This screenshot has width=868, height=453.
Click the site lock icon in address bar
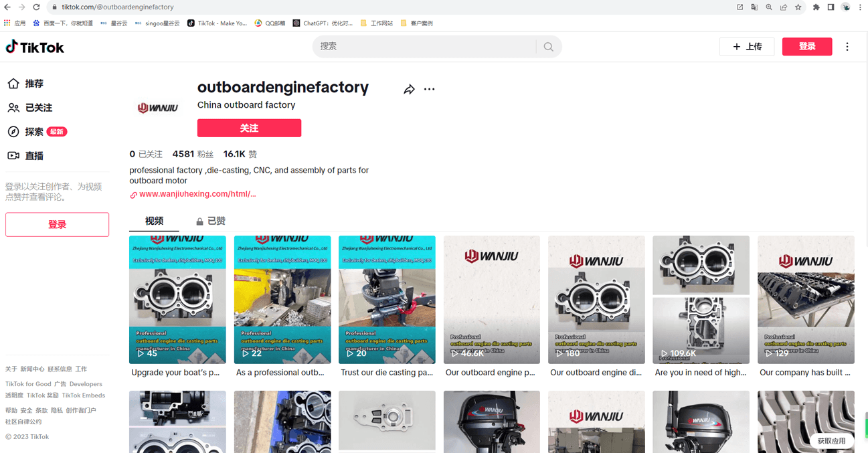[54, 7]
